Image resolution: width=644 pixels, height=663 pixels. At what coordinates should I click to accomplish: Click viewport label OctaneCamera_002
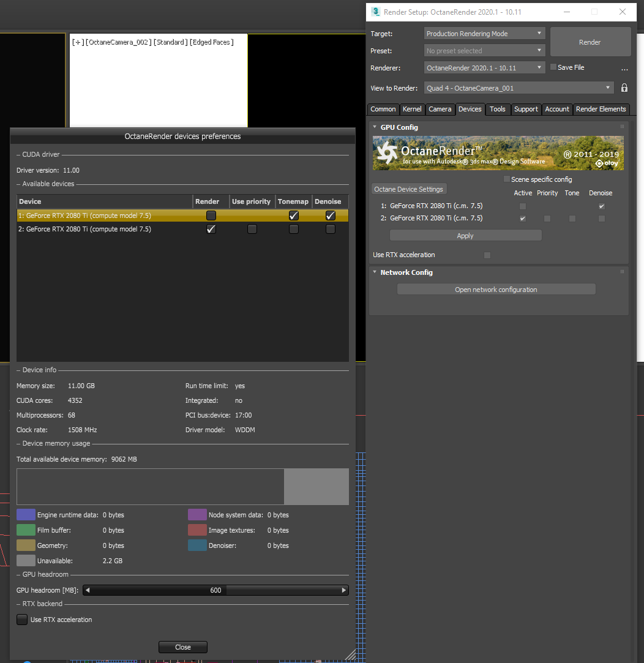coord(118,42)
